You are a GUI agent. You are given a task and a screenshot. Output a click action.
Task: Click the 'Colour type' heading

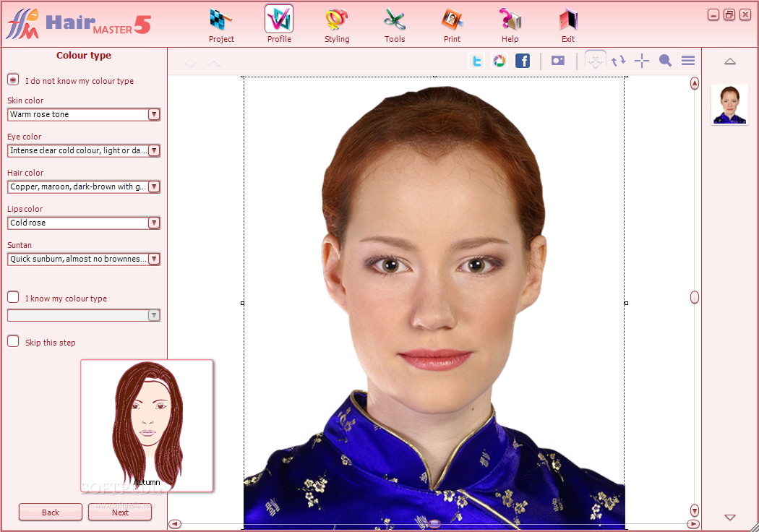pyautogui.click(x=84, y=55)
